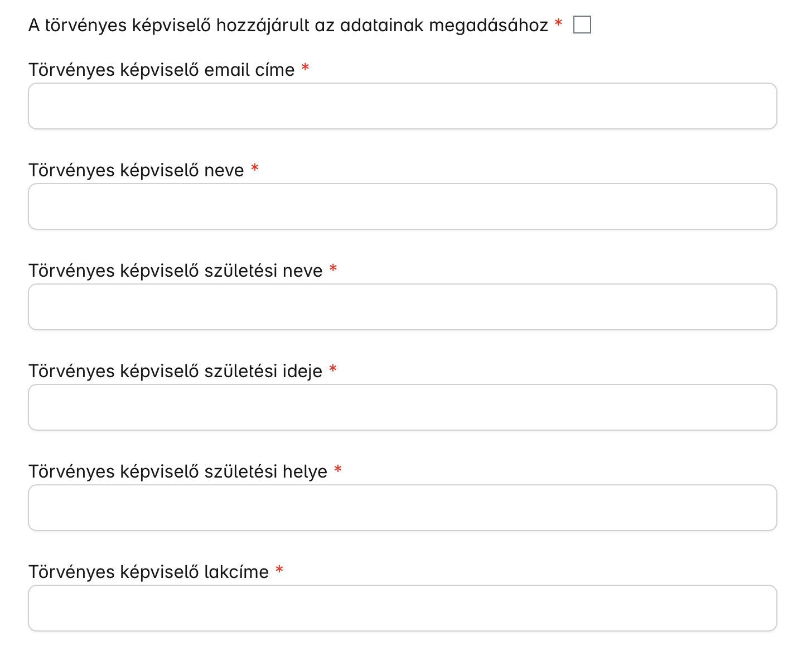Screen dimensions: 812x655
Task: Click the 'Törvényes képviselő email címe' label
Action: tap(161, 70)
